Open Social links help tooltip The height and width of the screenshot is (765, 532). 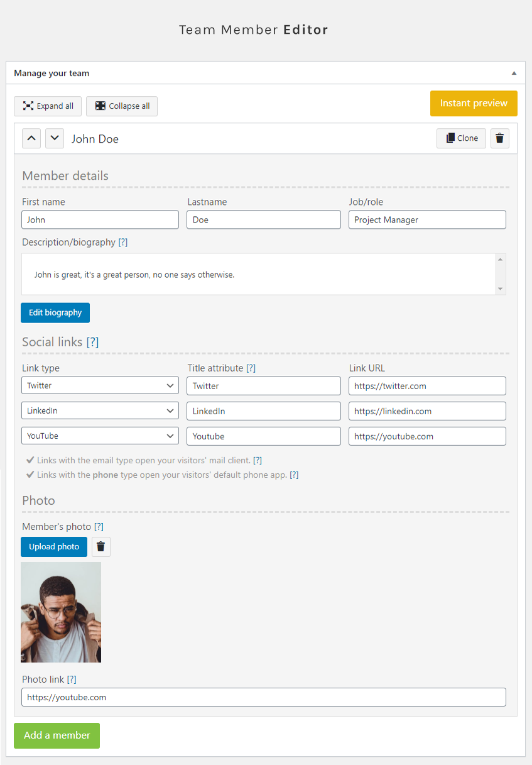pyautogui.click(x=92, y=342)
